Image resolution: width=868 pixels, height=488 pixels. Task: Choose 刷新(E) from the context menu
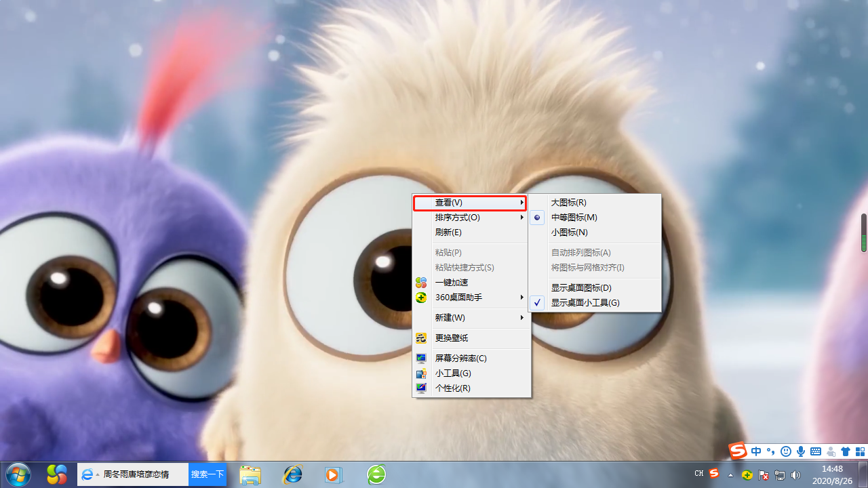(x=471, y=232)
